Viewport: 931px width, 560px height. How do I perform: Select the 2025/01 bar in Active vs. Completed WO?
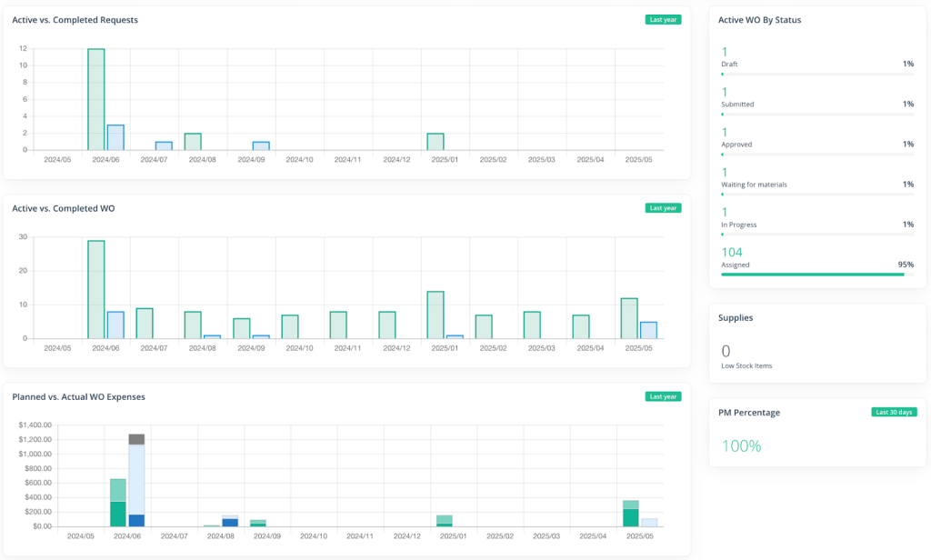pyautogui.click(x=435, y=314)
